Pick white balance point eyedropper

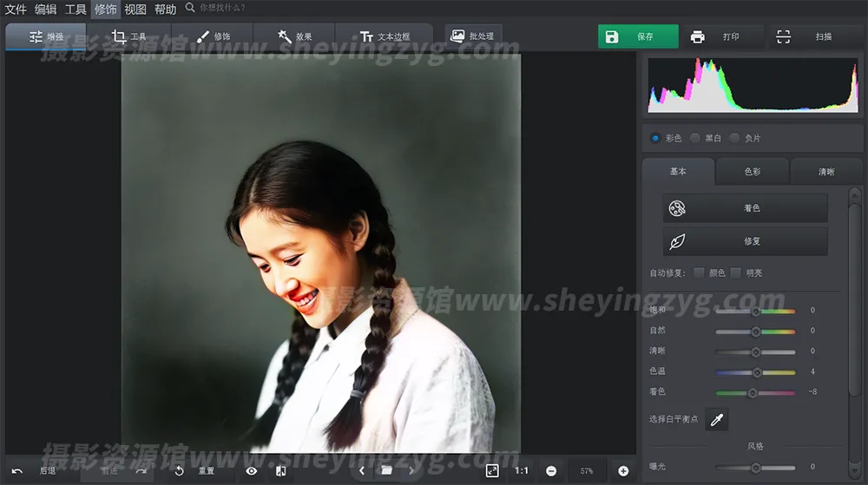point(717,420)
